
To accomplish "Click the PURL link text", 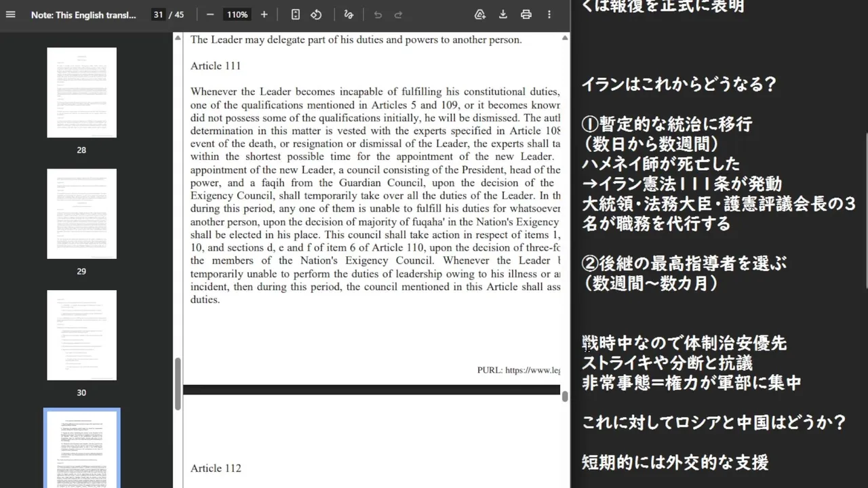I will tap(519, 370).
